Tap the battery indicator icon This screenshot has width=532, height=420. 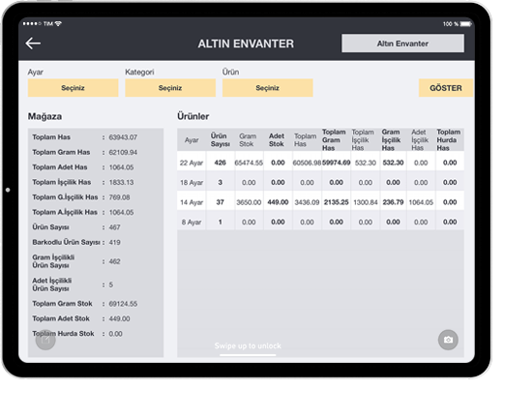465,24
